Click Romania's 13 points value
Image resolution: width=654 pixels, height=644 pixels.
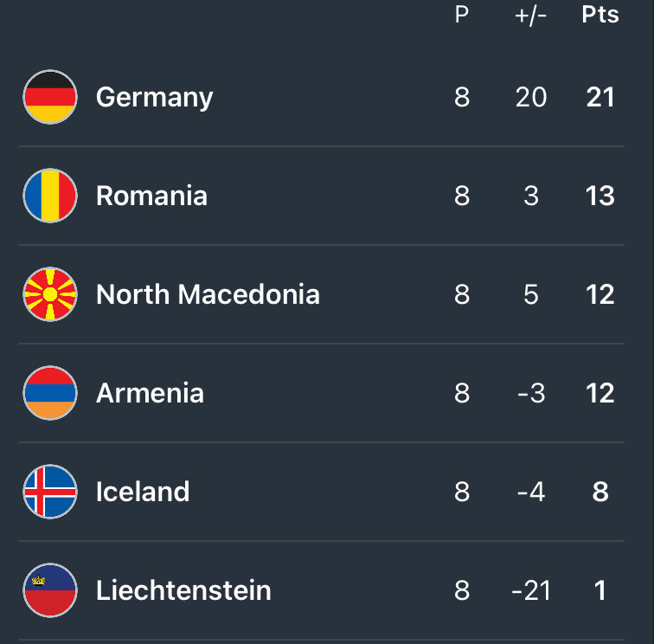[x=600, y=196]
